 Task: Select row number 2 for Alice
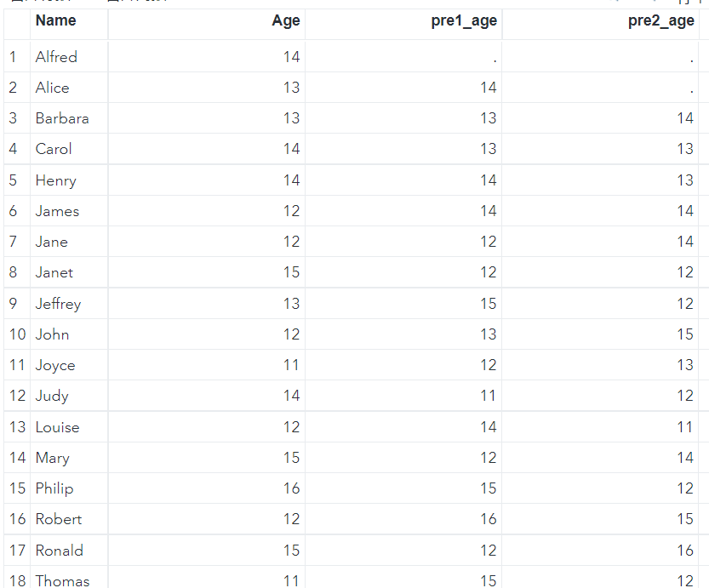17,88
